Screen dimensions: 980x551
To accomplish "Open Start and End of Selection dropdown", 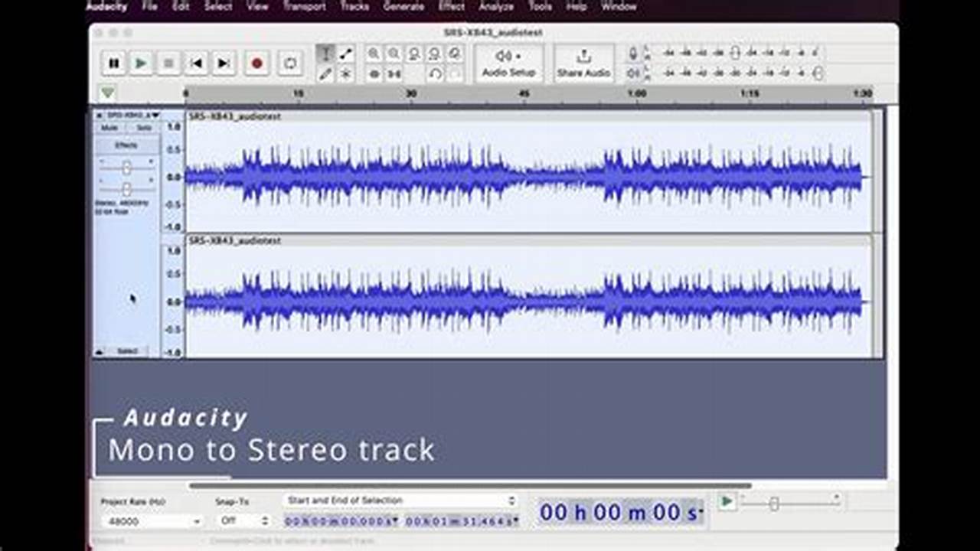I will point(400,500).
